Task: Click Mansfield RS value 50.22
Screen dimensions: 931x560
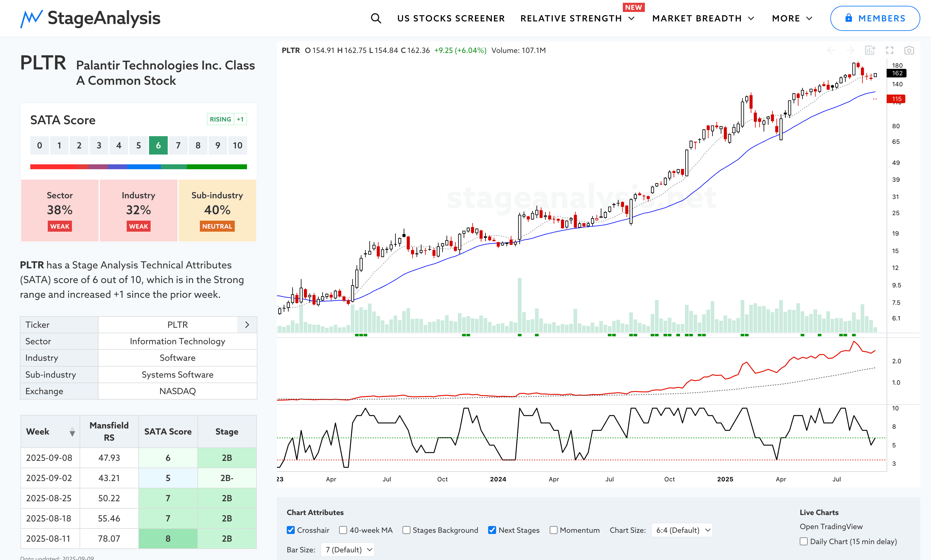Action: pos(109,498)
